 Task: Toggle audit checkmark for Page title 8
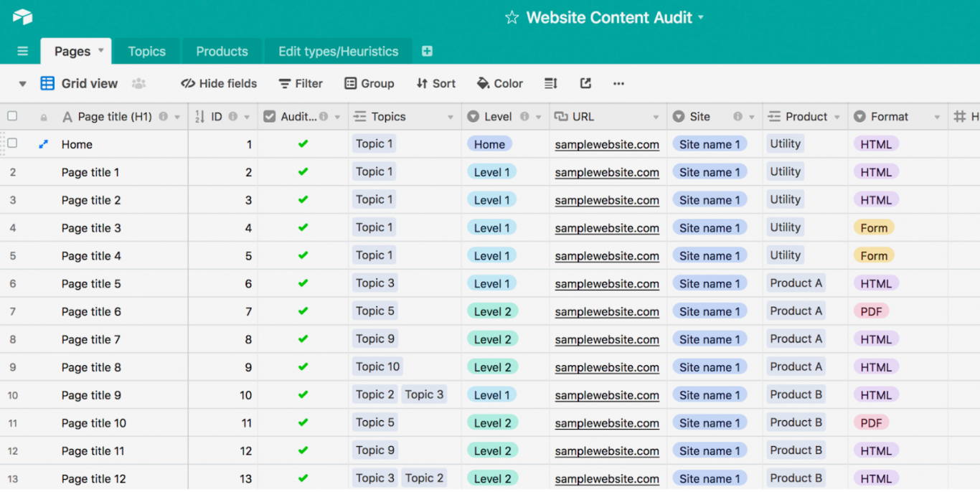303,366
